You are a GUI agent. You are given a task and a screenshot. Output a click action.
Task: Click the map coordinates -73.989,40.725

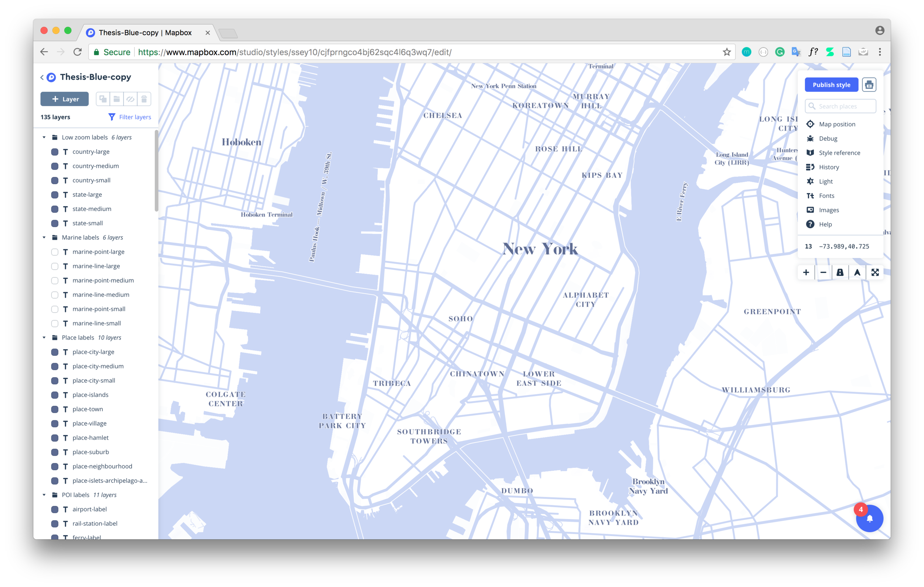tap(844, 246)
